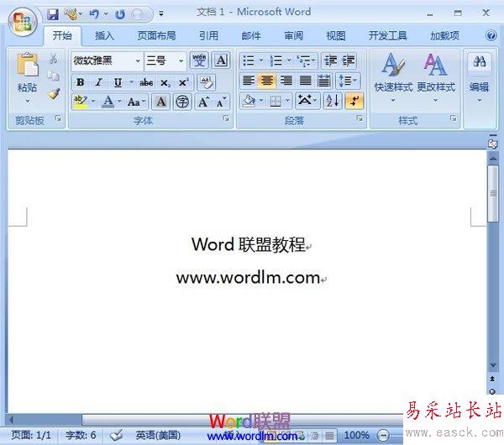Click the Find binoculars icon
This screenshot has width=504, height=445.
[x=480, y=61]
